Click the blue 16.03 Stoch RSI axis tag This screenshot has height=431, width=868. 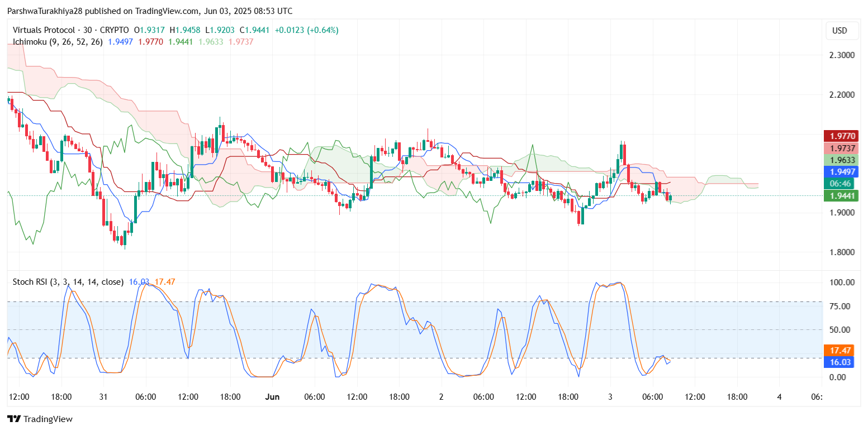pos(838,362)
